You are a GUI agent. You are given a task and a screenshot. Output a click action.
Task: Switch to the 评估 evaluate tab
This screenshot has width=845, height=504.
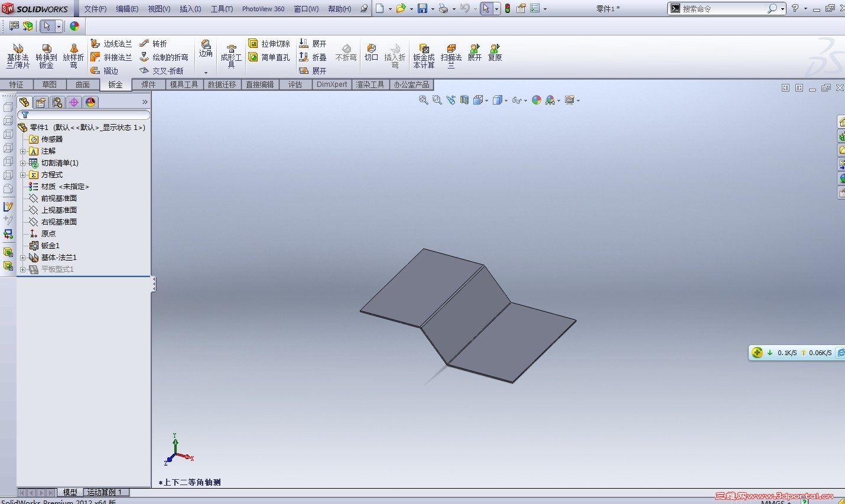click(295, 84)
